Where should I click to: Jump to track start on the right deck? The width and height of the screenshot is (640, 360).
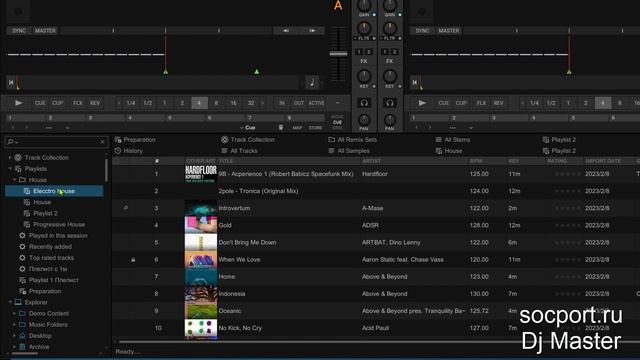415,82
